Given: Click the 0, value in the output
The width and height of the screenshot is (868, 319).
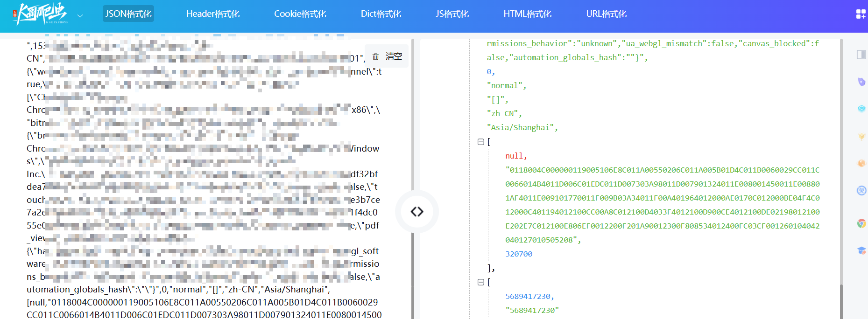Looking at the screenshot, I should (x=491, y=72).
